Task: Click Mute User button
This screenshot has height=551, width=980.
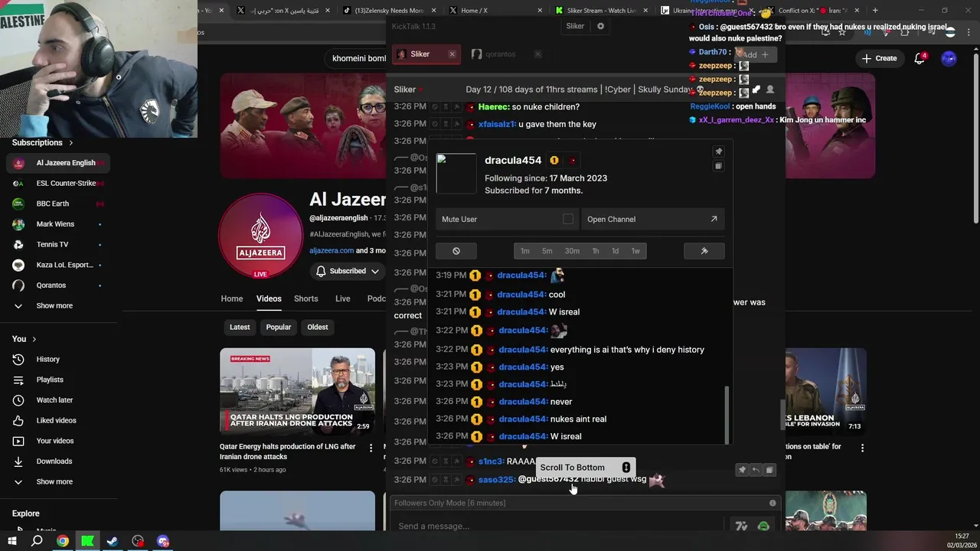Action: (x=507, y=219)
